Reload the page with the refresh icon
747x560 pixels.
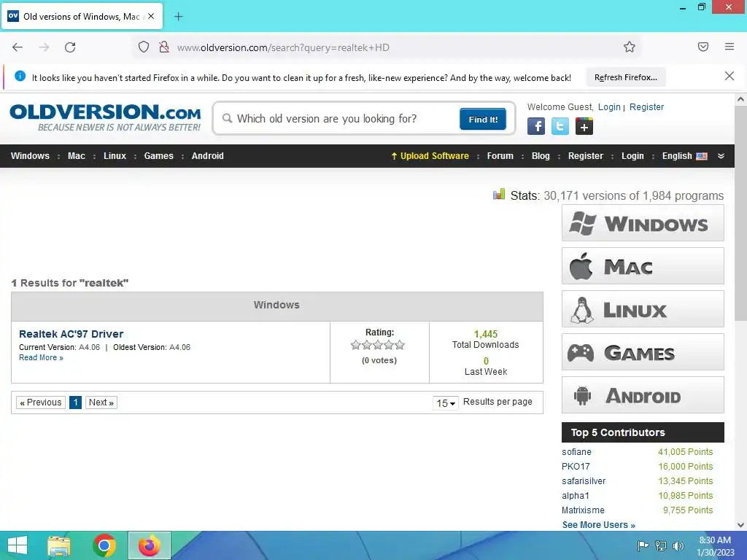[x=70, y=47]
